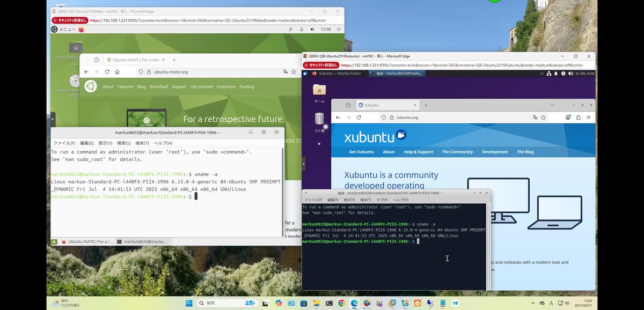The width and height of the screenshot is (644, 310).
Task: Open the MATE メニュー button in top panel
Action: pos(63,29)
